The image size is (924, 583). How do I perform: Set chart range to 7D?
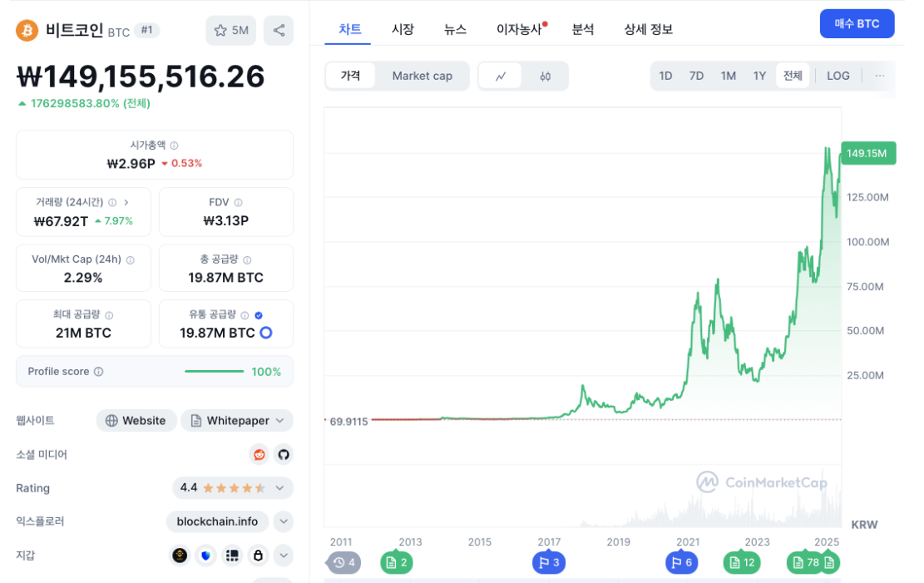pos(697,76)
